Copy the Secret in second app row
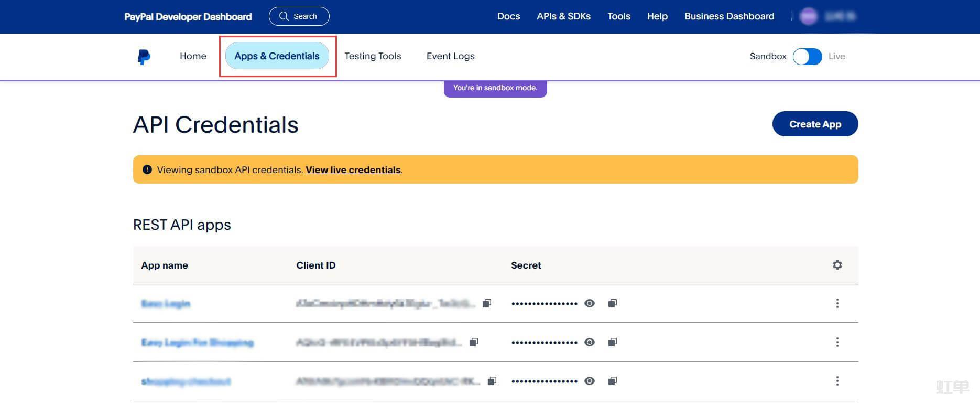This screenshot has width=980, height=404. tap(613, 342)
